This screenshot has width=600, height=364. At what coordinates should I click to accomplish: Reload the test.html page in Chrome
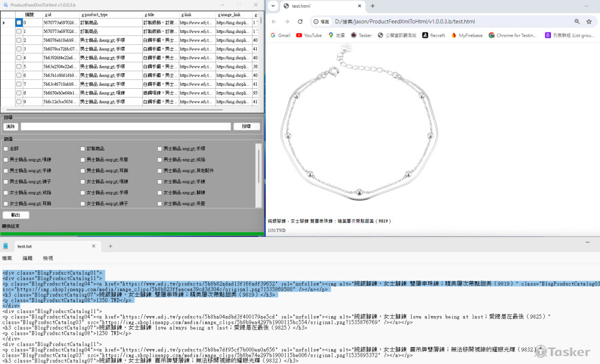(301, 22)
